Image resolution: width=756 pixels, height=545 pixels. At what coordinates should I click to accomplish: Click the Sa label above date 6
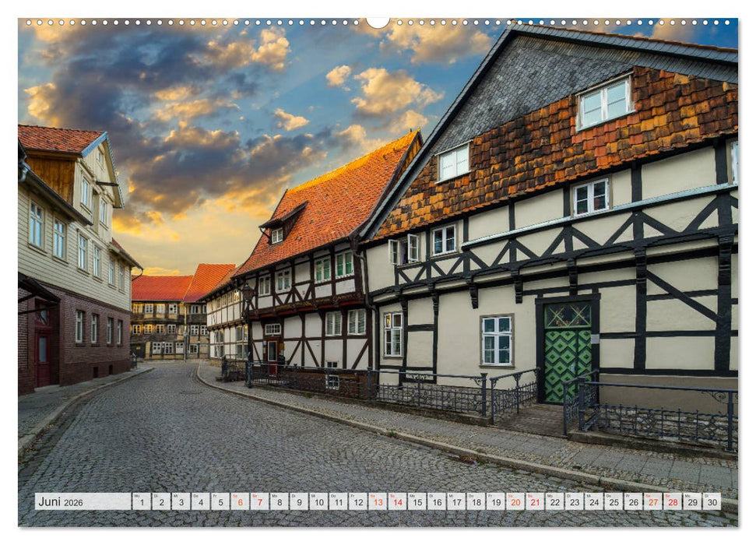pyautogui.click(x=235, y=494)
